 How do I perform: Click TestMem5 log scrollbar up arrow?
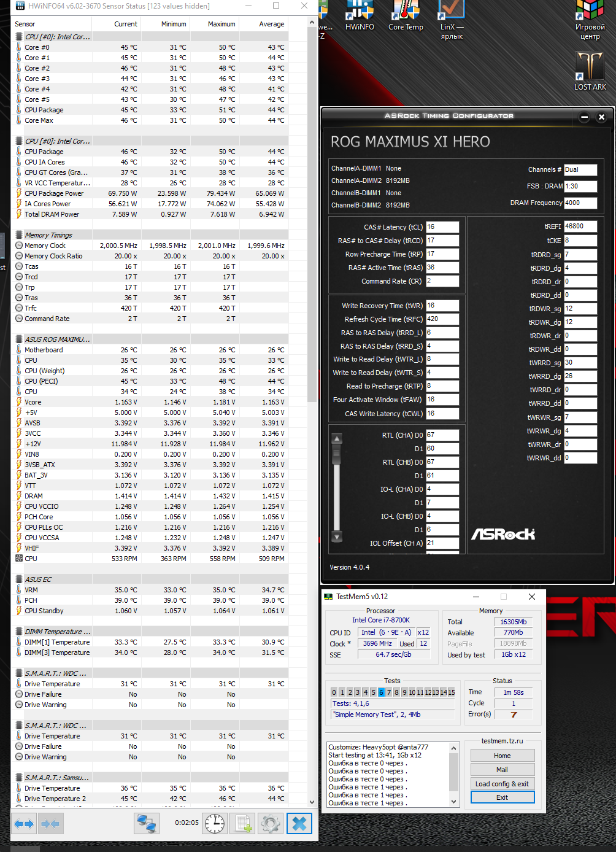pos(454,748)
